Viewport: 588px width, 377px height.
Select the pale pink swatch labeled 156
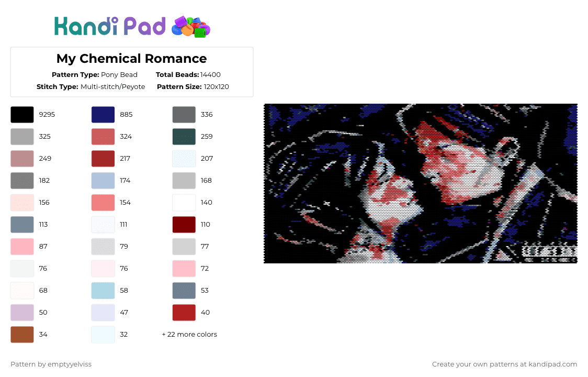tap(22, 203)
